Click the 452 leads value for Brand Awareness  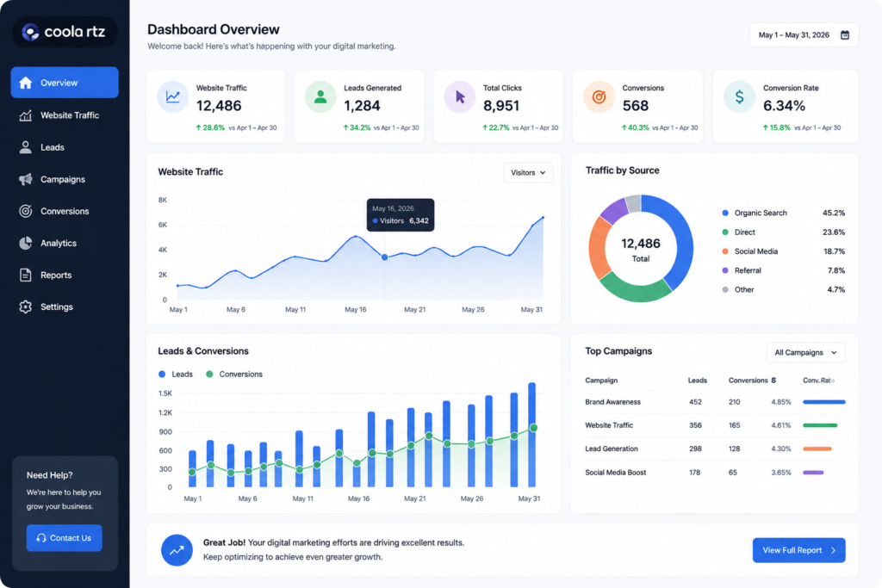point(695,402)
